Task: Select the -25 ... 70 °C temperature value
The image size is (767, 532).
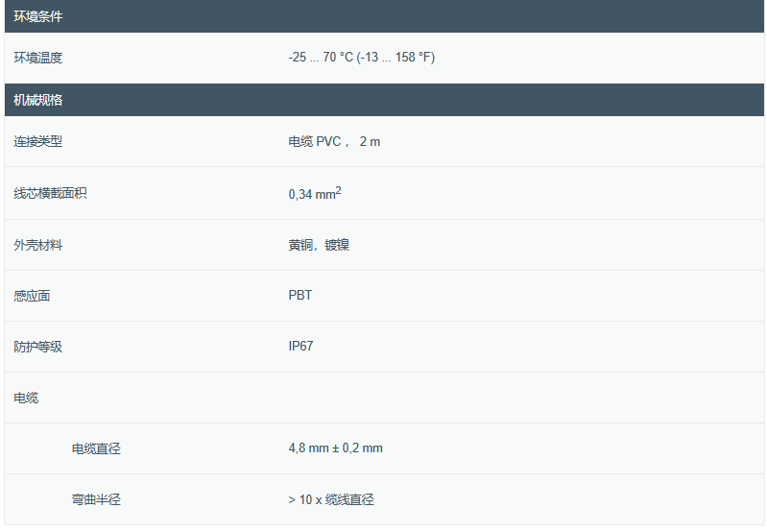Action: click(361, 58)
